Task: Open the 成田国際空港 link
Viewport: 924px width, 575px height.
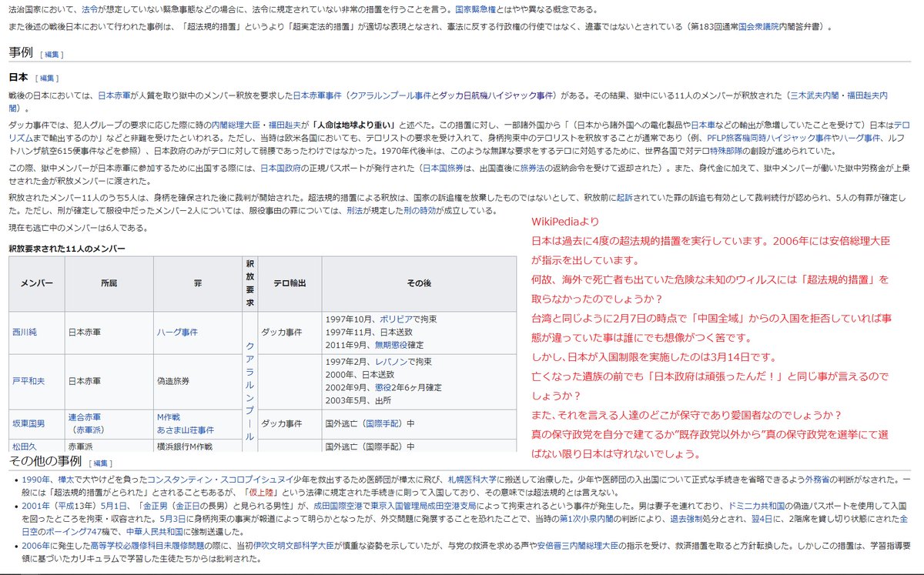Action: pyautogui.click(x=340, y=506)
